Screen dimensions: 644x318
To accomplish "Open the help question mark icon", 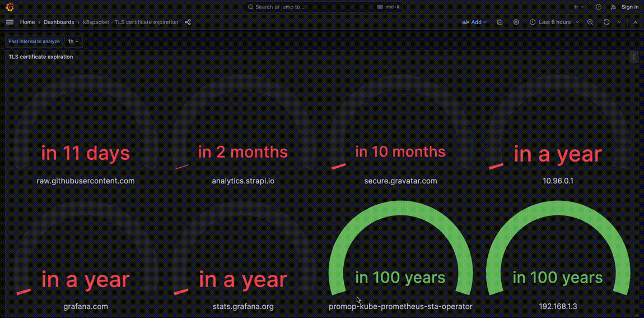I will click(x=599, y=7).
